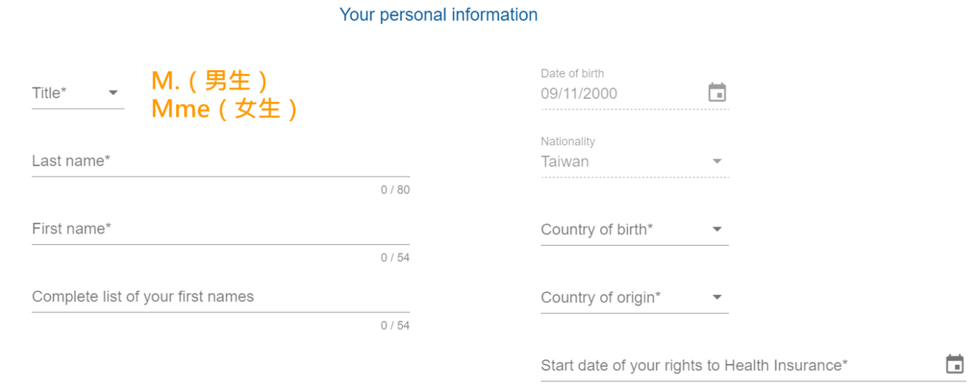980x390 pixels.
Task: Click the Your personal information heading
Action: 438,15
